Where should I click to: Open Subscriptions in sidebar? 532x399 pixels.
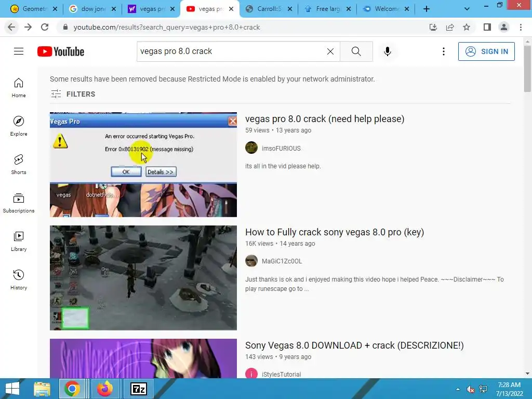pos(19,203)
